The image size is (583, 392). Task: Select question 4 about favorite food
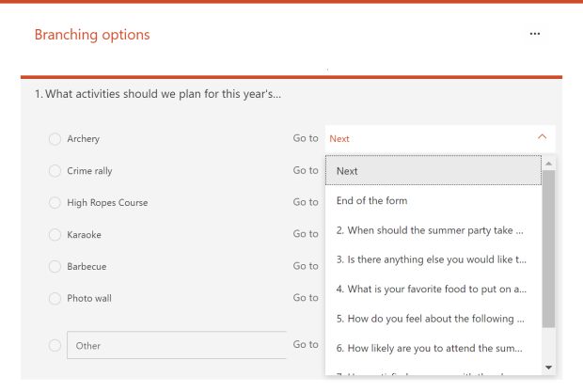click(x=433, y=289)
